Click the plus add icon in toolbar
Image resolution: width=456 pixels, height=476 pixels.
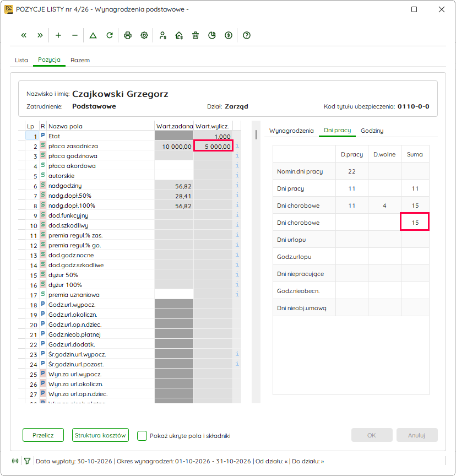point(58,35)
